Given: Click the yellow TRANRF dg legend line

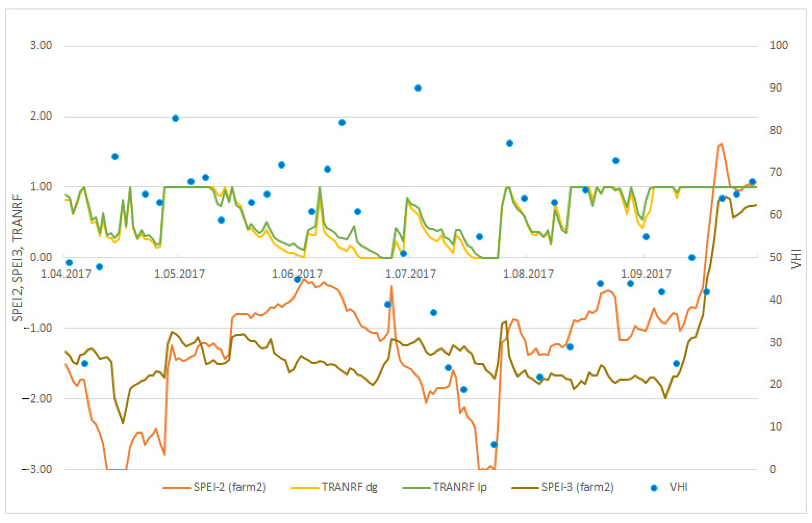Looking at the screenshot, I should (304, 488).
